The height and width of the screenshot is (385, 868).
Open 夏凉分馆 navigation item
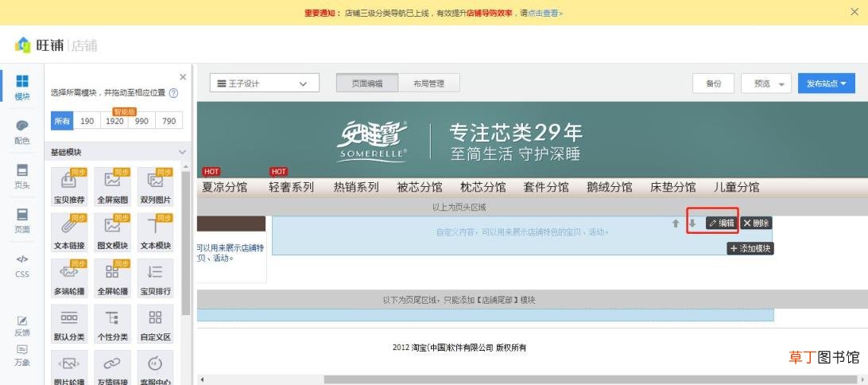point(225,187)
